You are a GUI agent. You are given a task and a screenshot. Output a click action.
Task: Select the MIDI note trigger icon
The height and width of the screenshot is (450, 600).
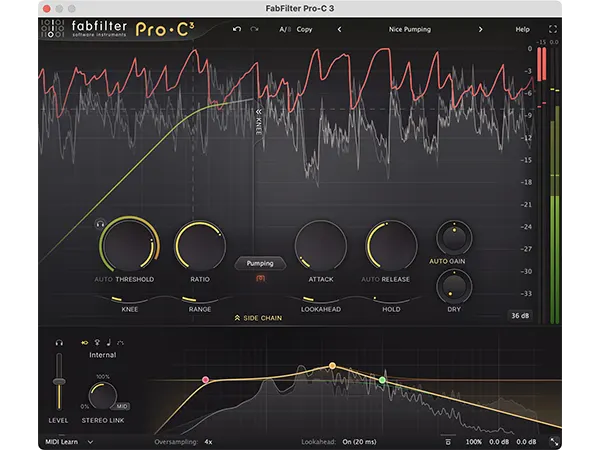click(109, 342)
